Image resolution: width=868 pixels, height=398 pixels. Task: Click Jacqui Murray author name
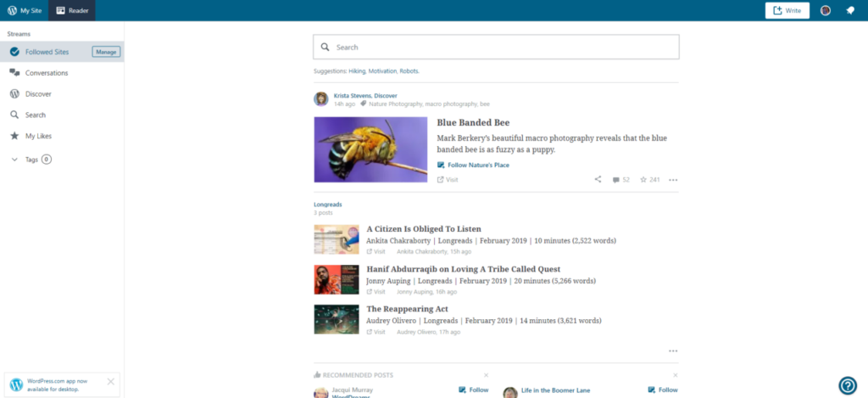click(352, 390)
